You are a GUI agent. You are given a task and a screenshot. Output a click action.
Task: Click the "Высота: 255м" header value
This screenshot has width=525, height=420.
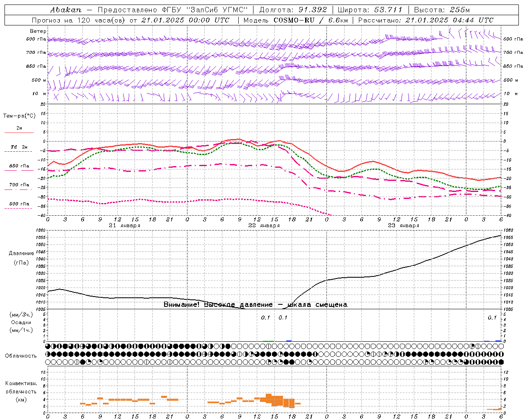[x=442, y=9]
